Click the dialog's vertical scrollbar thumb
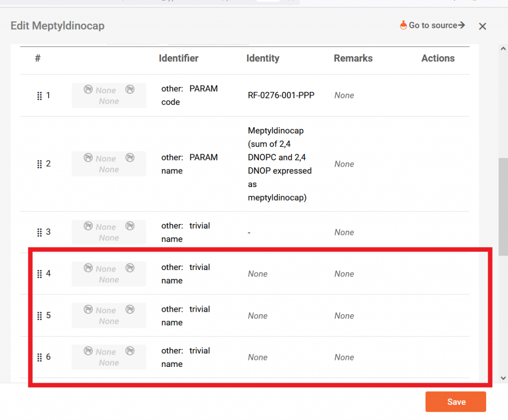The width and height of the screenshot is (508, 420). tap(503, 205)
